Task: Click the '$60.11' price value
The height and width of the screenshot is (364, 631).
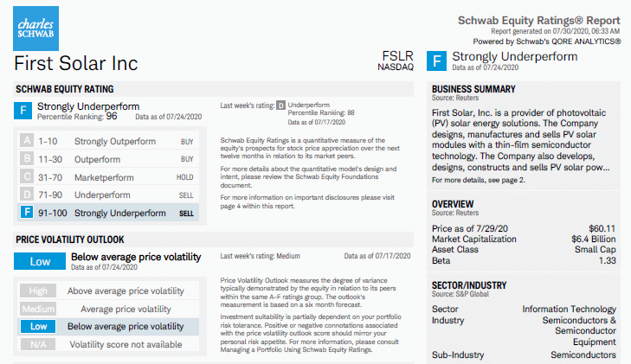Action: [602, 228]
